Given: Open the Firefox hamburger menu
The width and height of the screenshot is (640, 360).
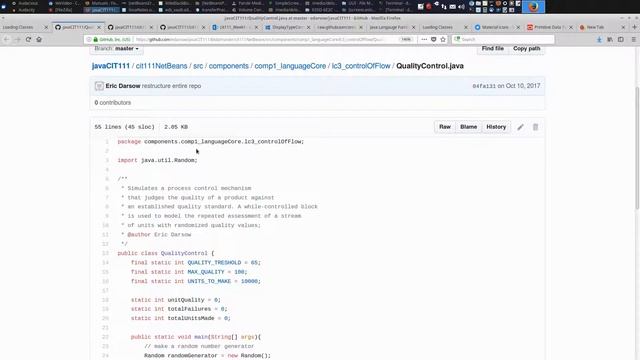Looking at the screenshot, I should (633, 40).
